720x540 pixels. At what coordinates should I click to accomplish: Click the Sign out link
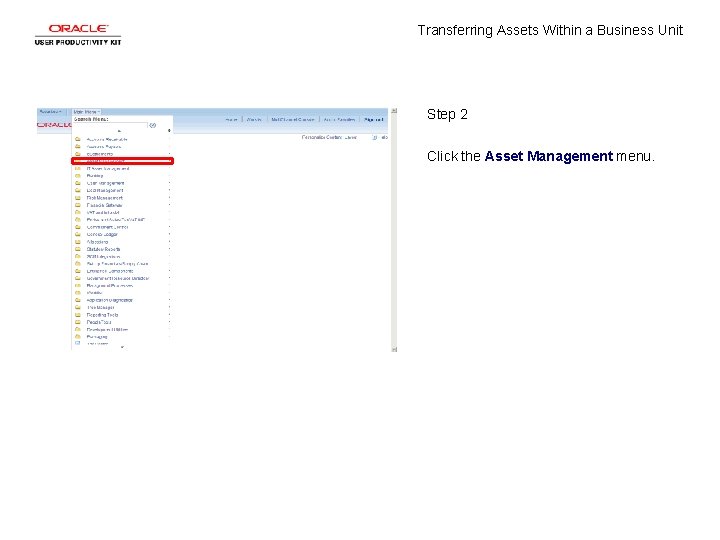pos(374,119)
